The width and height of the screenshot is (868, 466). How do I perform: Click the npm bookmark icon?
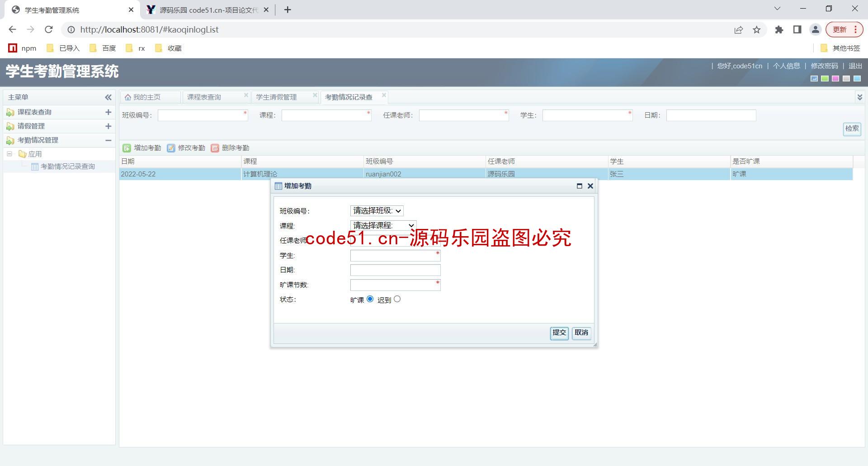(13, 48)
